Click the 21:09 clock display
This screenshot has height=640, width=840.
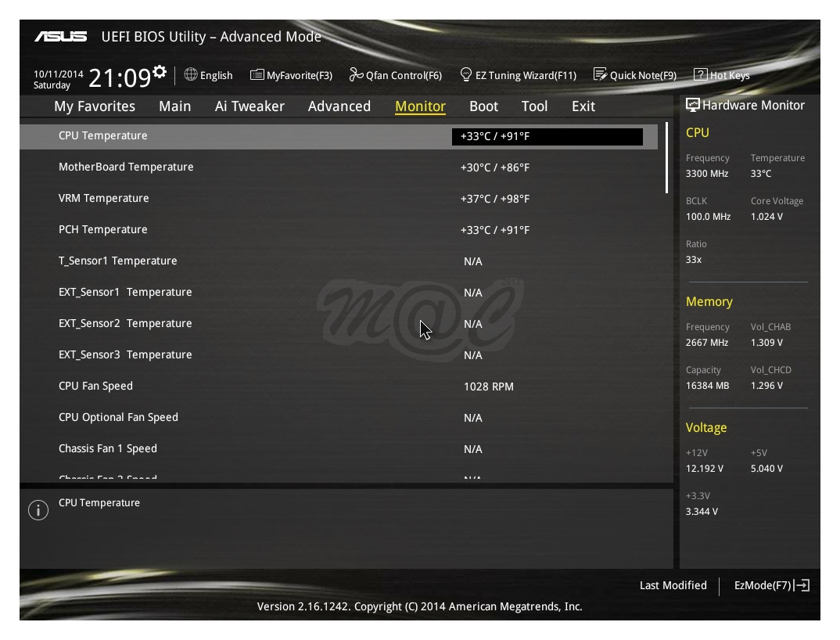click(120, 78)
